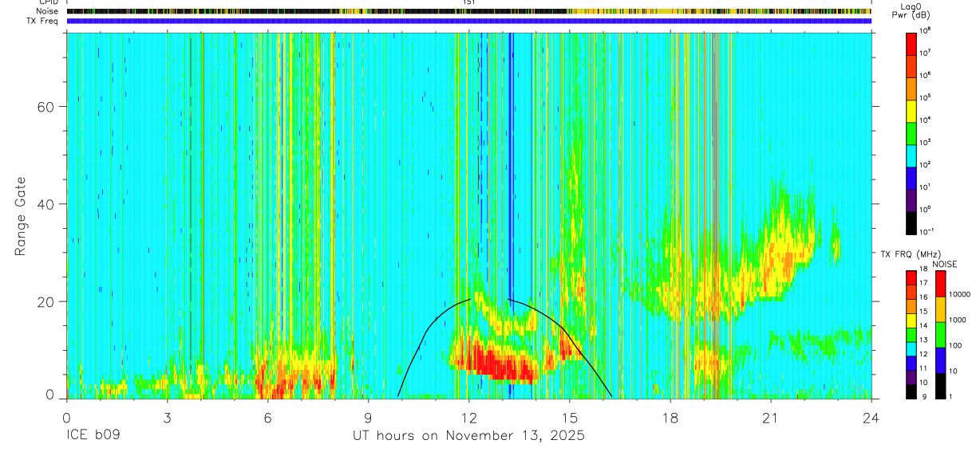Click the x-axis tick label 24

pyautogui.click(x=871, y=418)
